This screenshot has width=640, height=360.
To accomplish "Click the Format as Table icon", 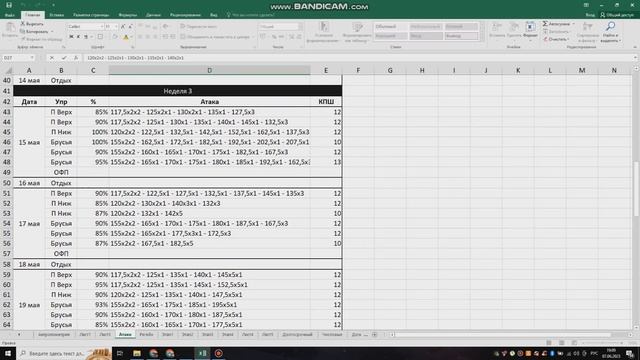I will [357, 27].
